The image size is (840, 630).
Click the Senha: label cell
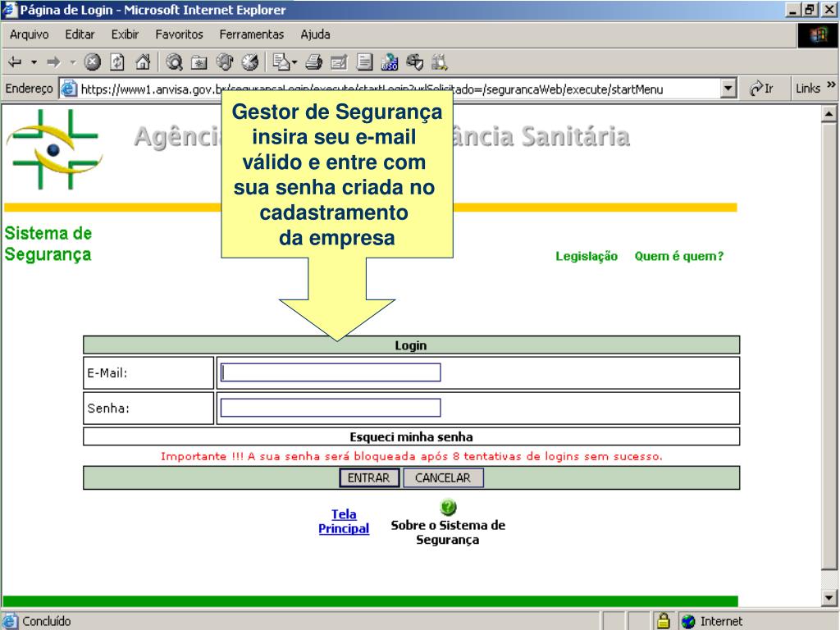(x=148, y=409)
